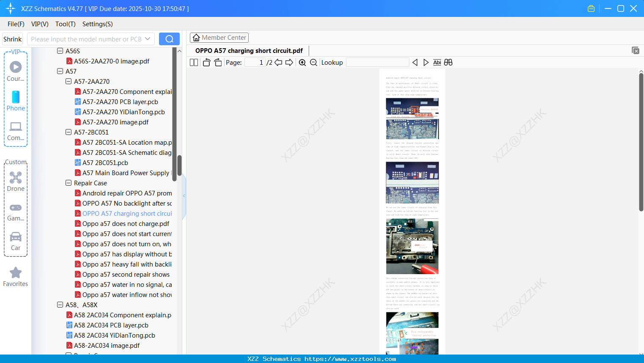644x363 pixels.
Task: Open A57-2AA270 YiDianTong.pcb
Action: (x=123, y=112)
